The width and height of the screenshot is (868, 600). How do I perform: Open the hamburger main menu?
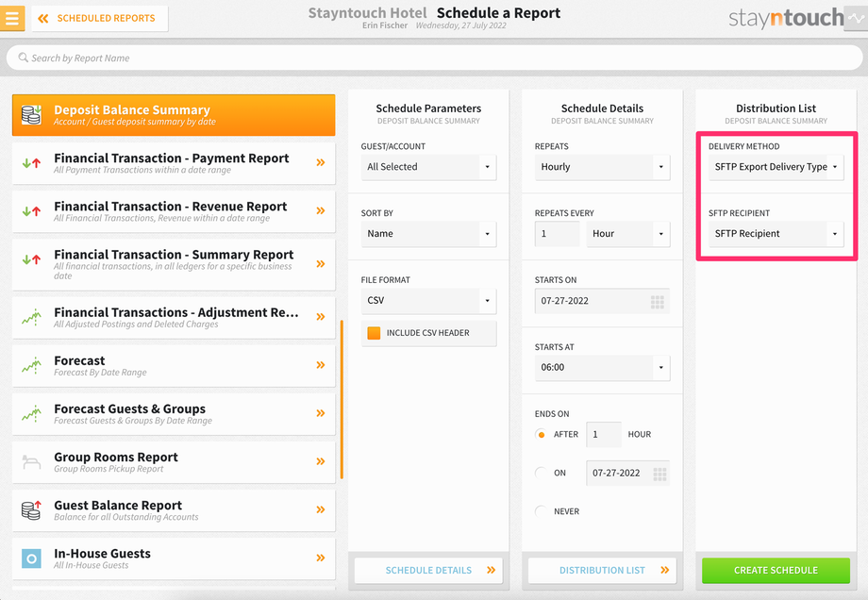pos(12,18)
